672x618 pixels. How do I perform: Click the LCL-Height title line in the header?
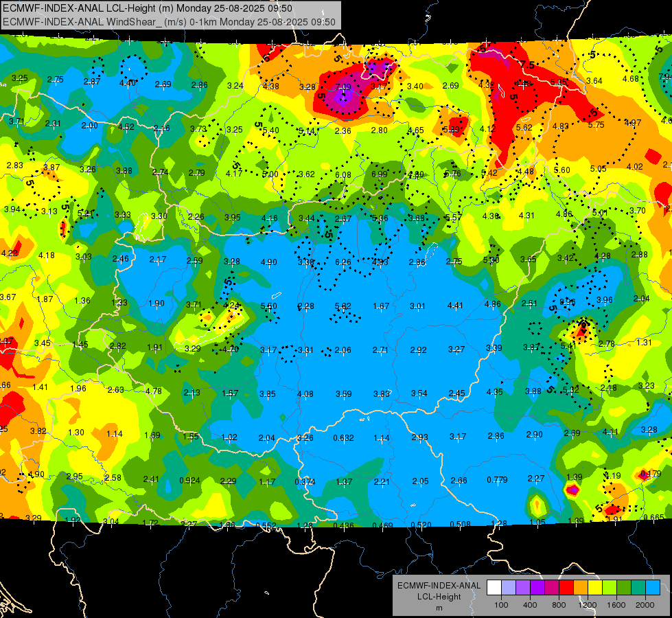coord(148,8)
